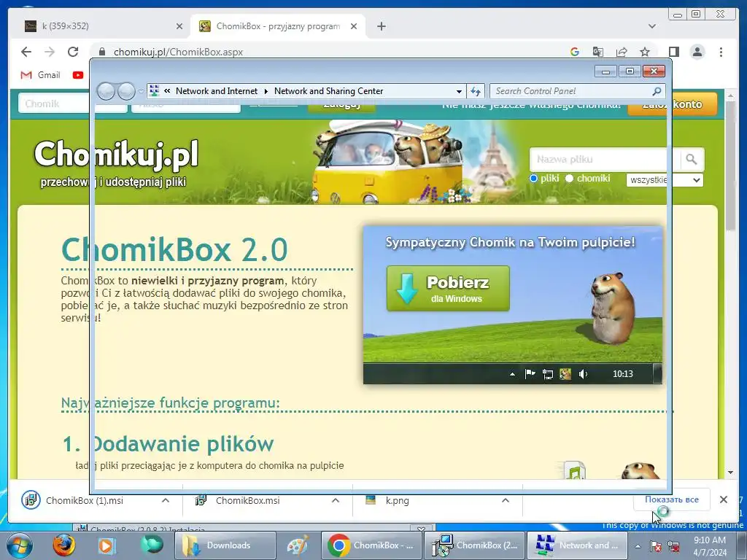Close the k (359×352) tab
The height and width of the screenshot is (560, 747).
pyautogui.click(x=179, y=26)
